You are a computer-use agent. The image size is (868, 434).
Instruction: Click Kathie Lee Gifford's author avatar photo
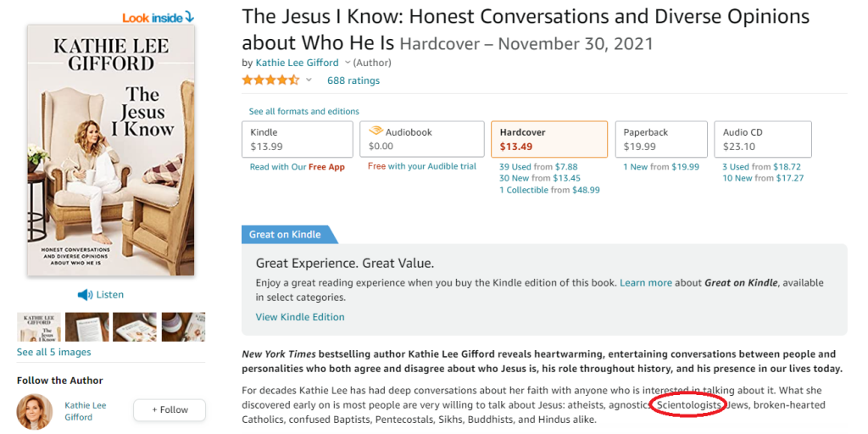(x=34, y=412)
